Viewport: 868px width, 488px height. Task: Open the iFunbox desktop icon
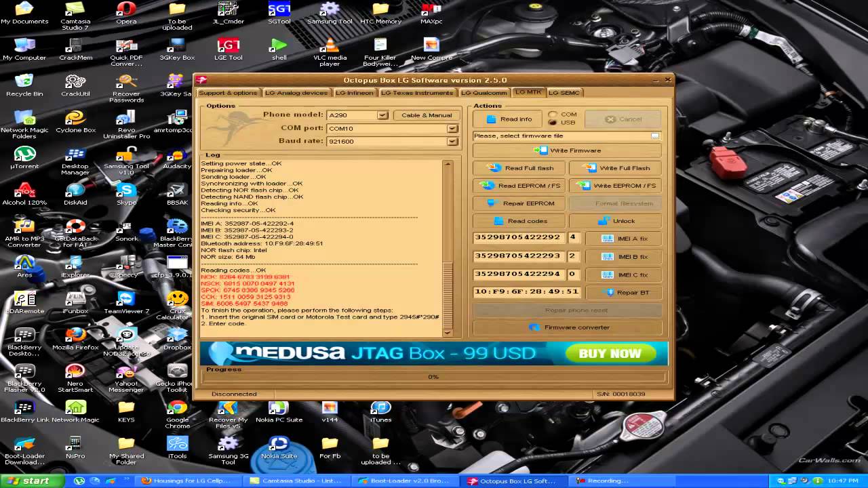pos(75,303)
